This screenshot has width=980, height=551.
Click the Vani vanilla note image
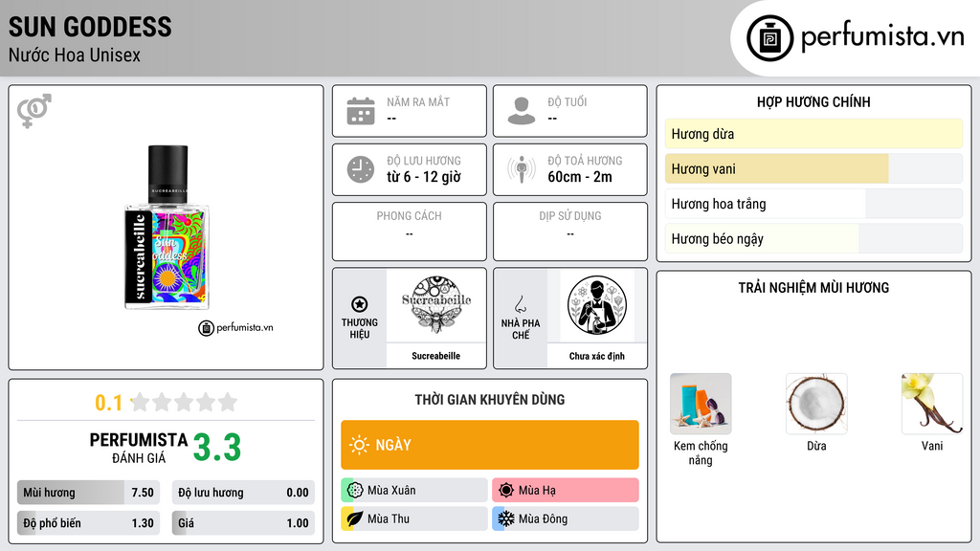coord(932,404)
